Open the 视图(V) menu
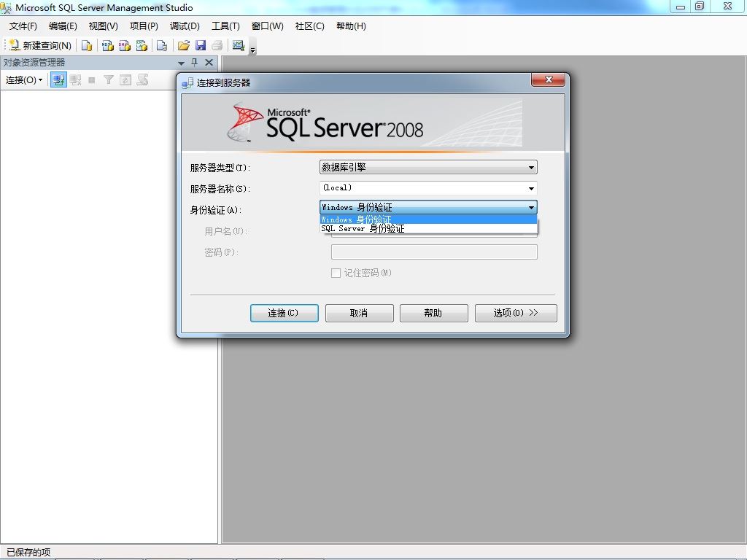 [104, 26]
